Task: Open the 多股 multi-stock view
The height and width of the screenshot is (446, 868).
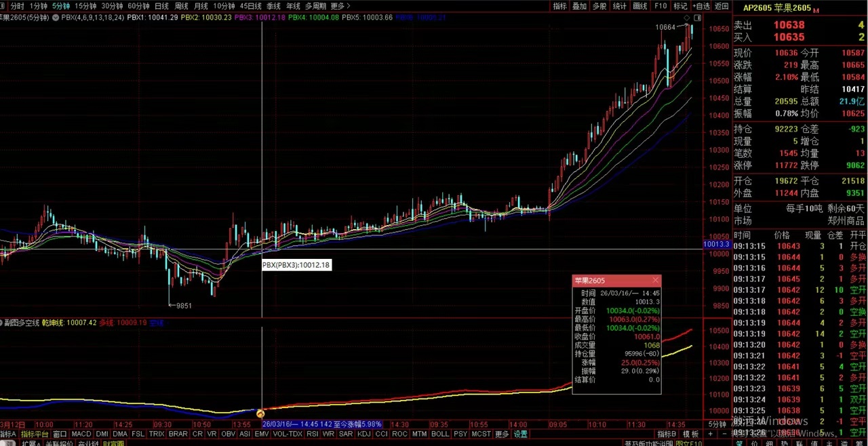Action: click(x=599, y=6)
